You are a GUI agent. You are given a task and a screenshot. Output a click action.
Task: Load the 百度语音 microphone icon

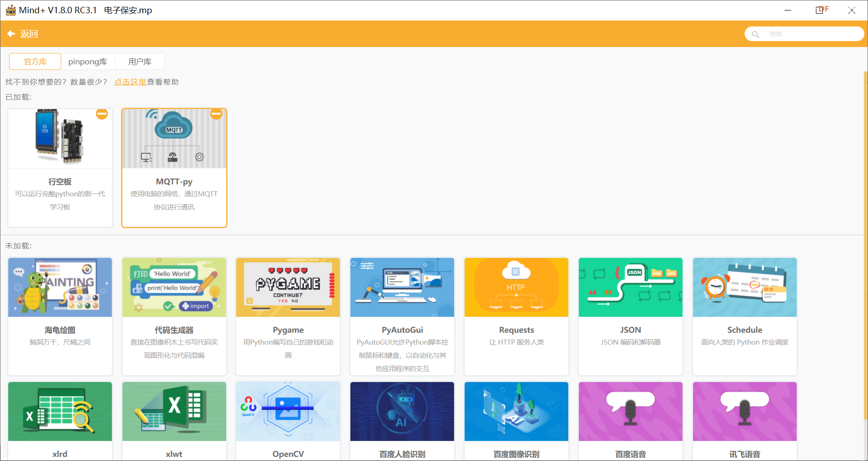[630, 411]
